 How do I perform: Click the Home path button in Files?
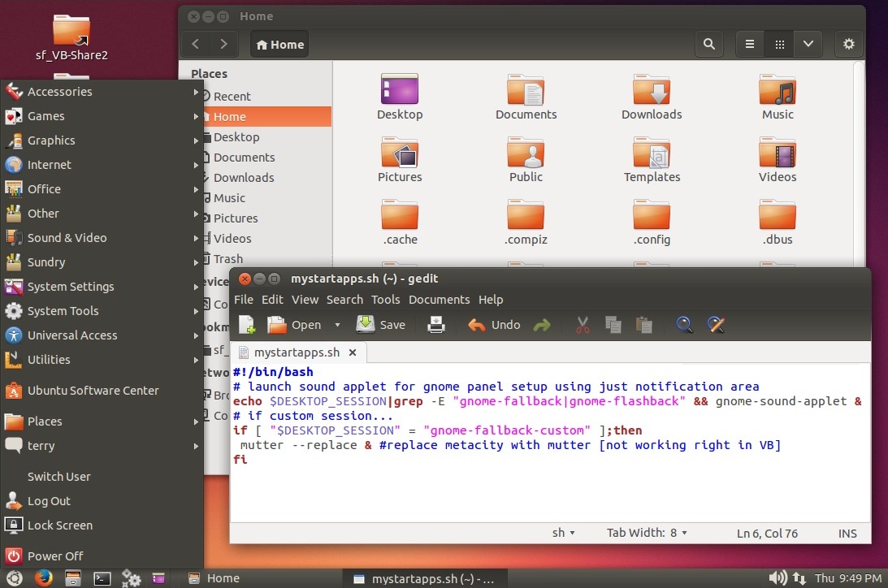(279, 44)
